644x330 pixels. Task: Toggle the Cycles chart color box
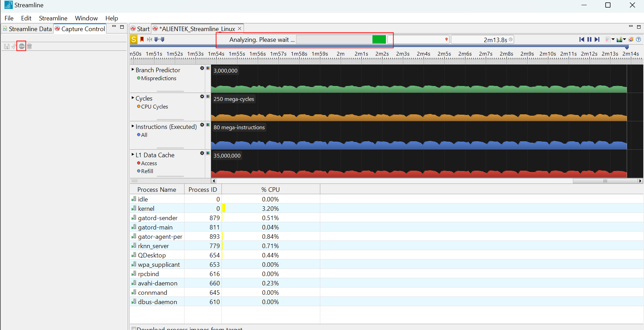[x=208, y=97]
